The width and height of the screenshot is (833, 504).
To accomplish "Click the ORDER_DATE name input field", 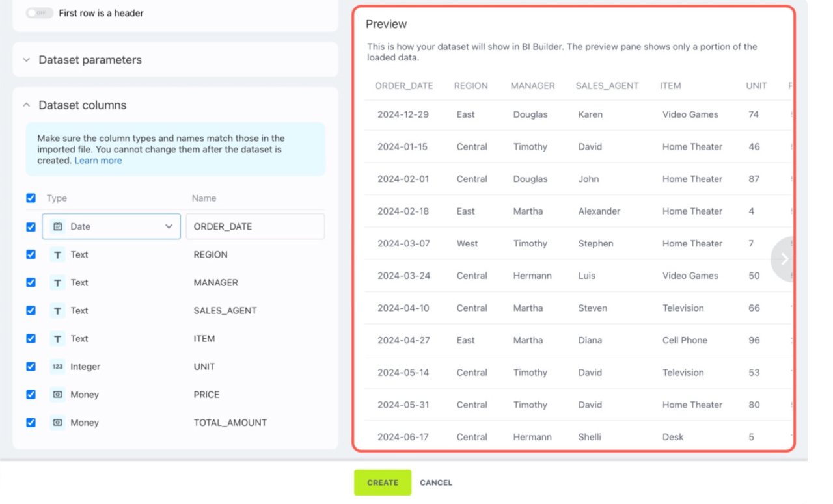I will click(255, 226).
